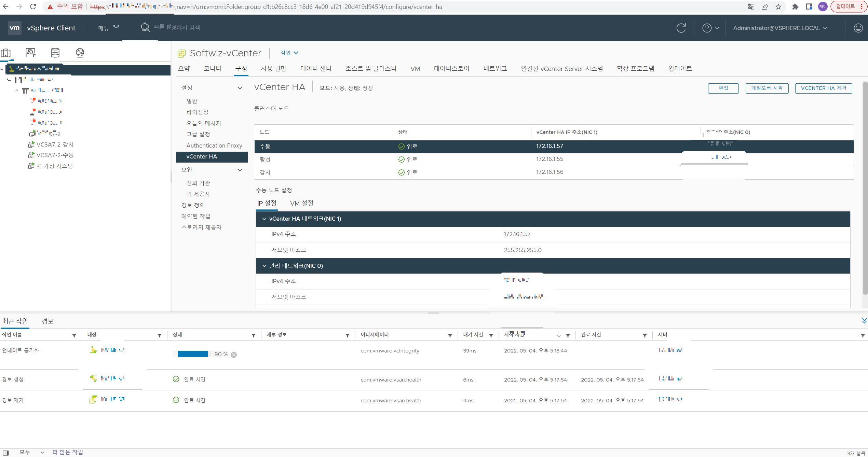Open the 작업 actions dropdown
Viewport: 868px width, 457px height.
289,53
